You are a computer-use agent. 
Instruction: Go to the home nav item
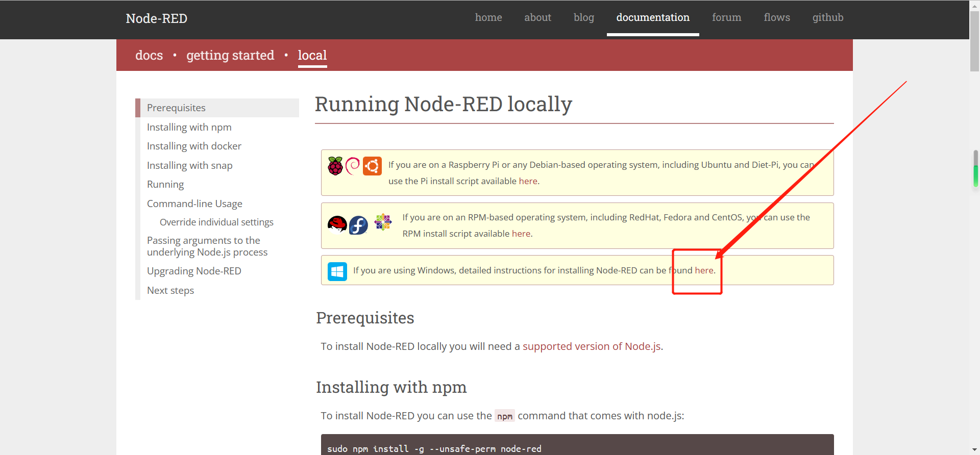[488, 17]
